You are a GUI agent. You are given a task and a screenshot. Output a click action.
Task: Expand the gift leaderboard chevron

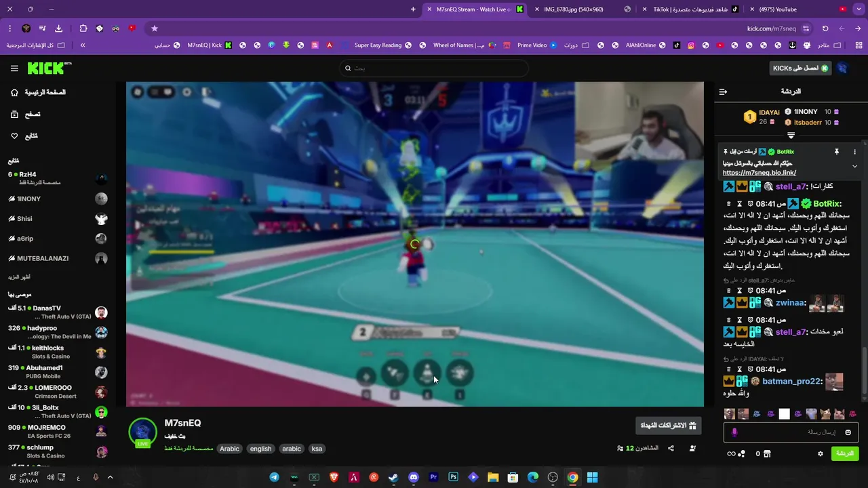pos(791,136)
